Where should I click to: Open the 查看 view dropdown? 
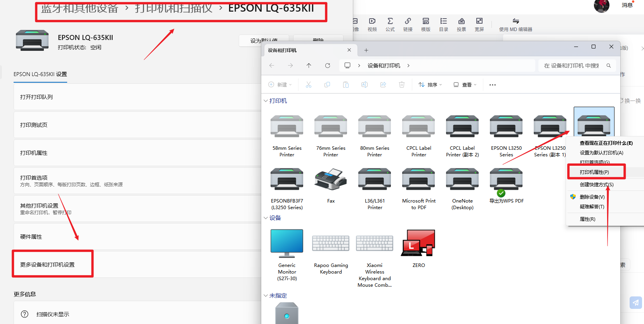coord(465,85)
